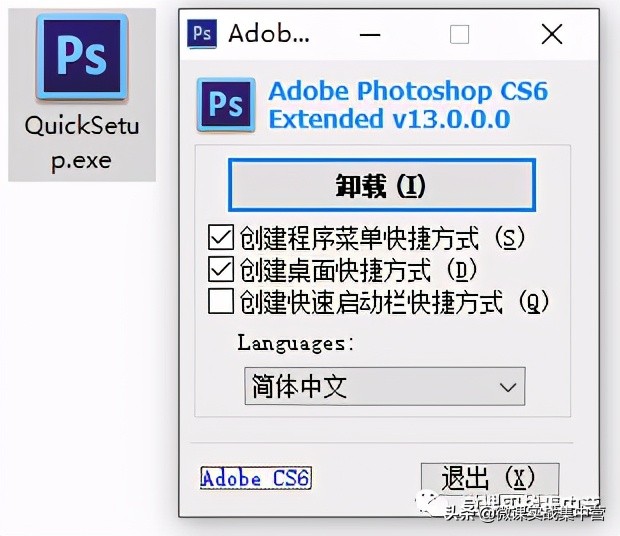Uncheck 创建程序菜单快捷方式 (S) checkbox
The height and width of the screenshot is (536, 620).
(x=220, y=238)
